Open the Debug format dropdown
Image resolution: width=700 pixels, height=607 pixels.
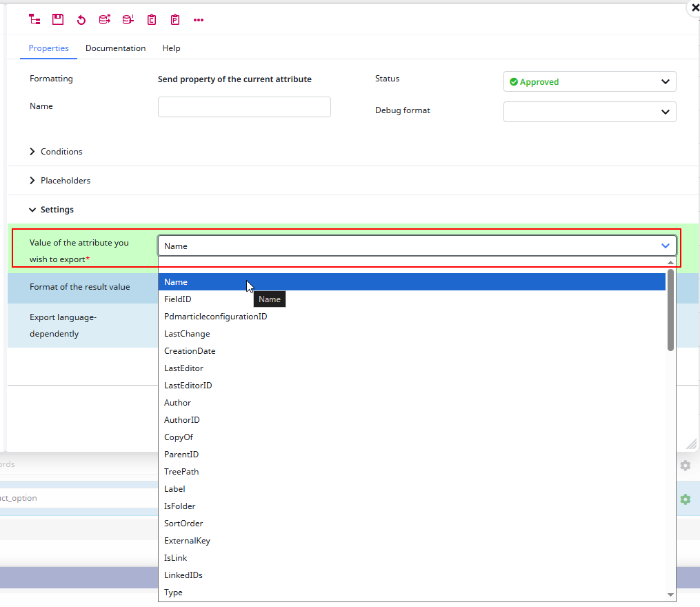tap(590, 112)
